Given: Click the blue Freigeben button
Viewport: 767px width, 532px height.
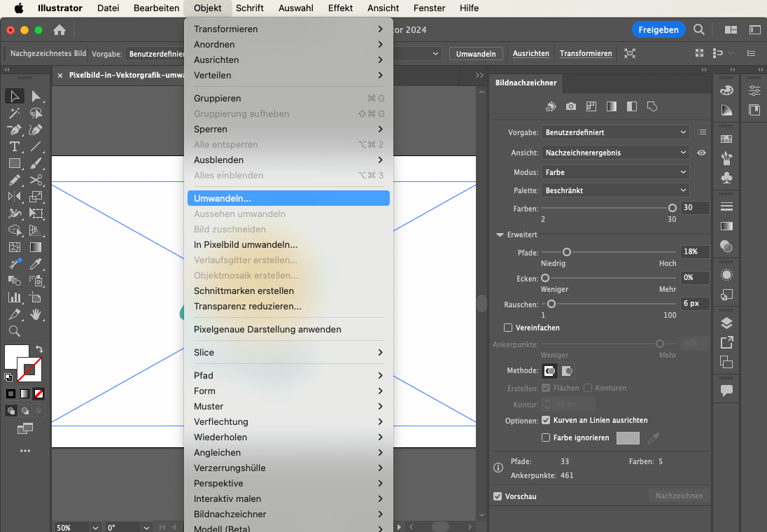Looking at the screenshot, I should pos(658,29).
